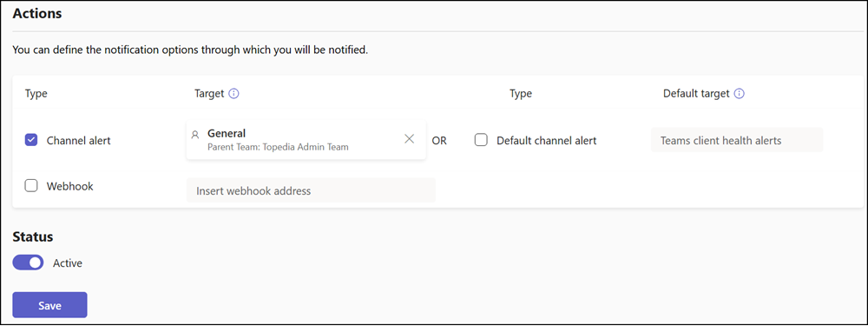This screenshot has width=868, height=326.
Task: Click the Target info icon
Action: tap(233, 94)
